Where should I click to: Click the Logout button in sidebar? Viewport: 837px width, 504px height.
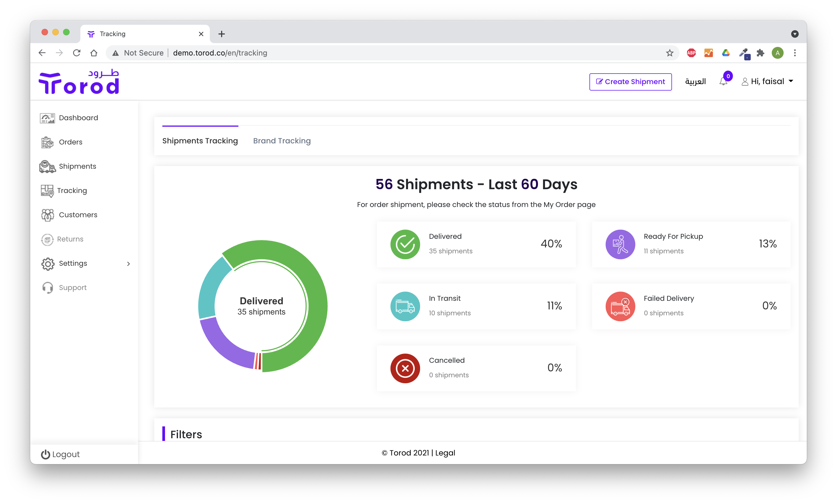(x=60, y=454)
